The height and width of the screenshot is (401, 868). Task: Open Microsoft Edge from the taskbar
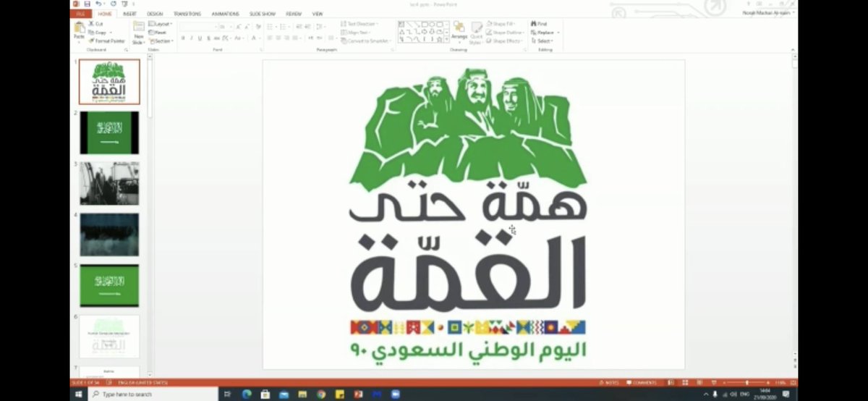tap(246, 394)
